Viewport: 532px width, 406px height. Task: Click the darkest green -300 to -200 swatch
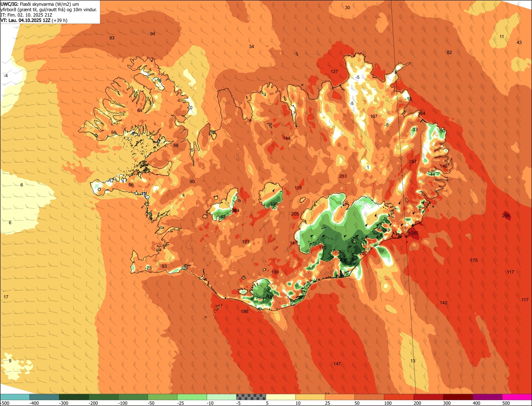pos(74,397)
